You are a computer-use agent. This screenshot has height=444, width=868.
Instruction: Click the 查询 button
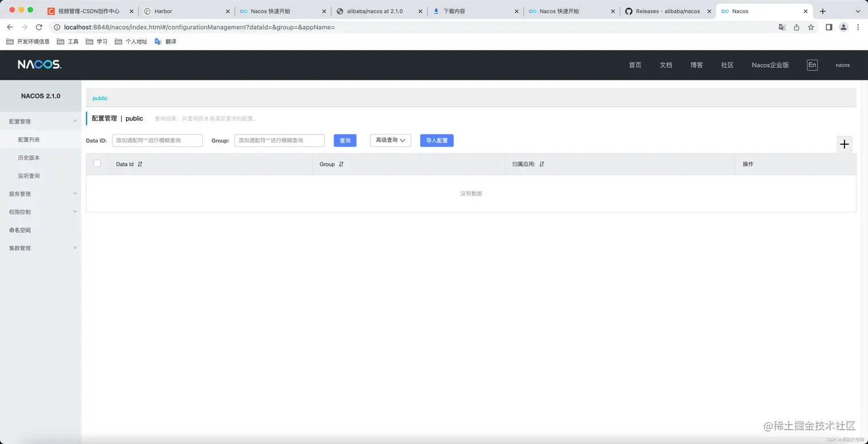(345, 140)
